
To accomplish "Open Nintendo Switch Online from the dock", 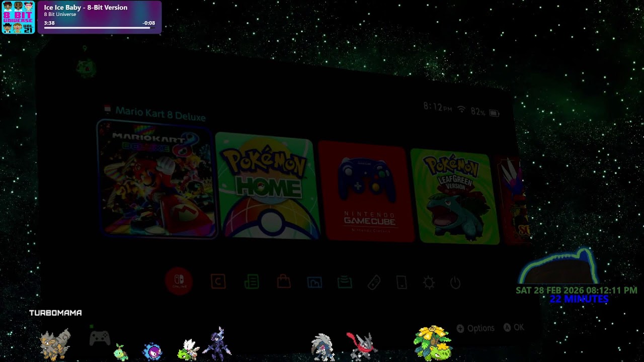I will point(179,281).
